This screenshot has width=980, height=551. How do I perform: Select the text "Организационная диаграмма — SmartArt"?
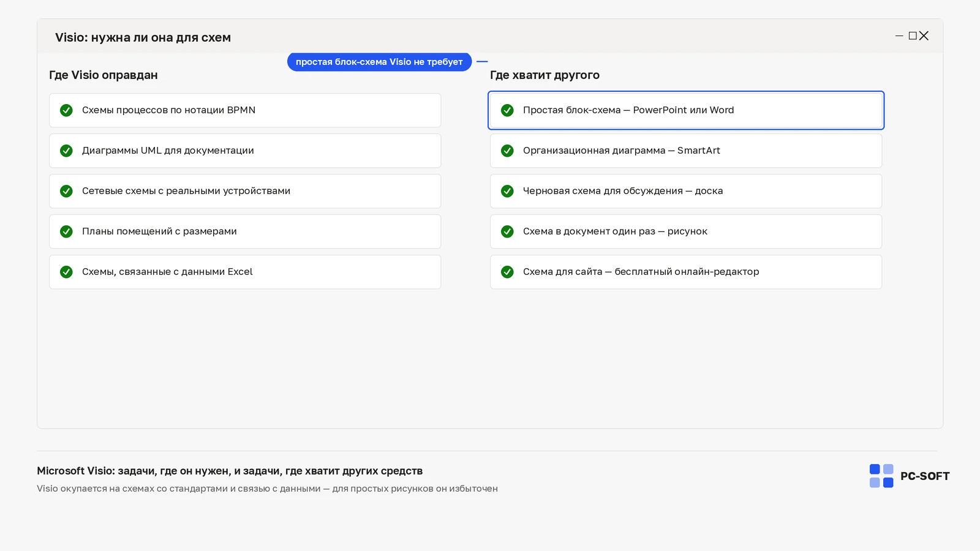(622, 151)
